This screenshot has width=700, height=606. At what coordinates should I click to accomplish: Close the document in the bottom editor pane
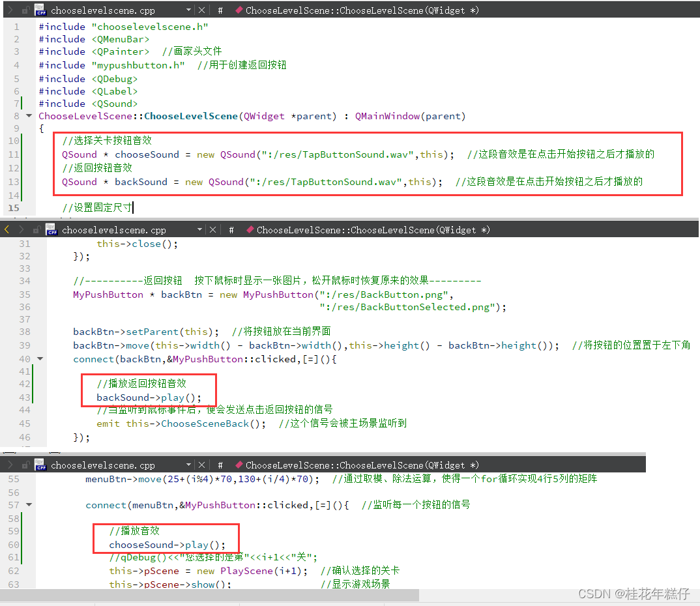tap(202, 465)
